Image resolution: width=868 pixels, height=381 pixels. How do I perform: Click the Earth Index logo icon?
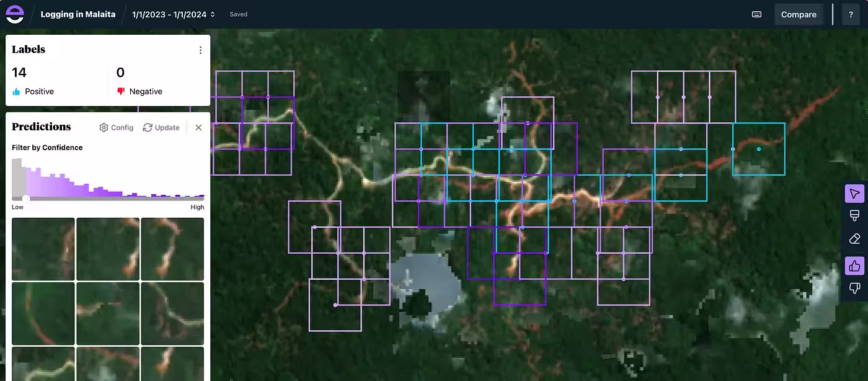tap(15, 14)
